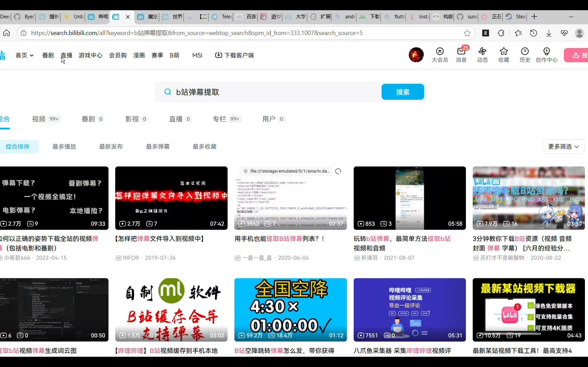Open title 用手机也能提取B站弹幕列表

(x=280, y=239)
